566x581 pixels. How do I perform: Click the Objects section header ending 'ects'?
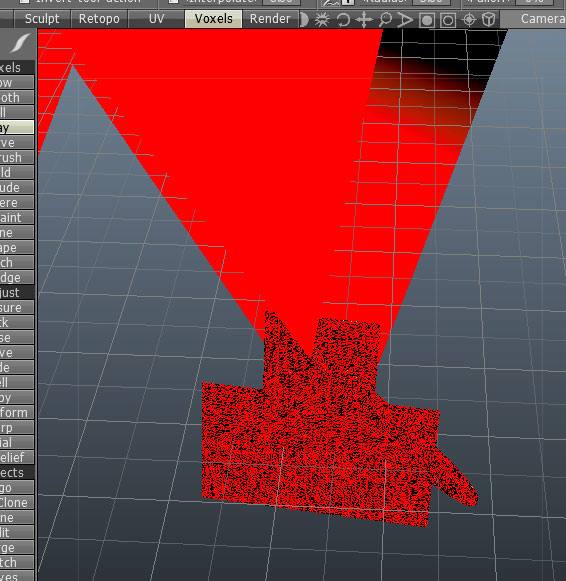[x=17, y=472]
